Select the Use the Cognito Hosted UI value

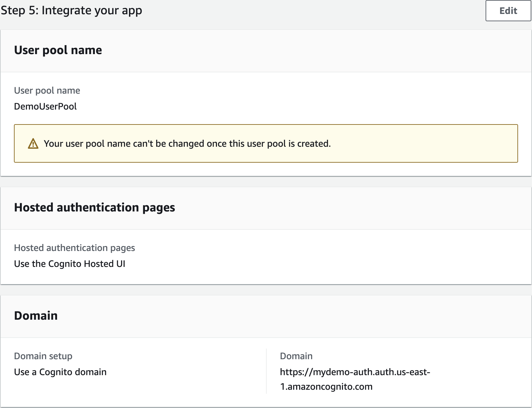click(70, 264)
